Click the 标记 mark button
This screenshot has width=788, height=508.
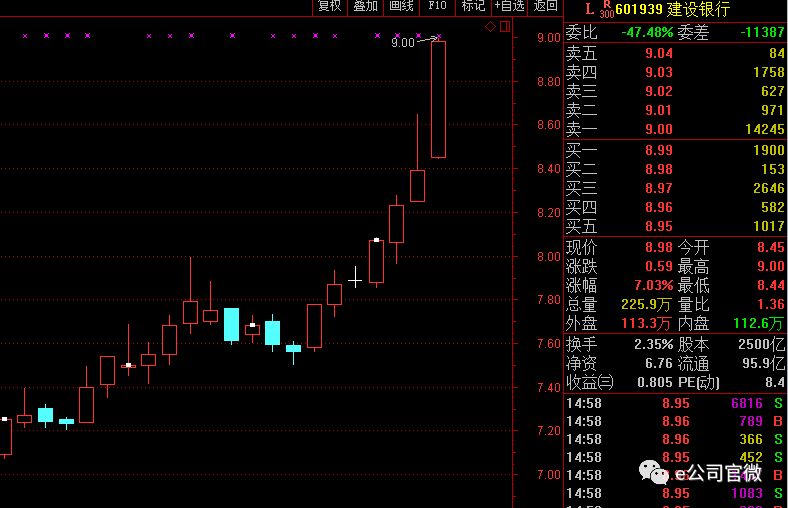pos(473,6)
